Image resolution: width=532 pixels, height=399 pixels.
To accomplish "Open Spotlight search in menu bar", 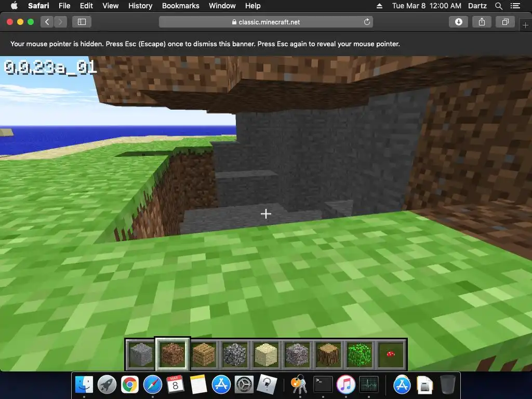I will point(498,6).
